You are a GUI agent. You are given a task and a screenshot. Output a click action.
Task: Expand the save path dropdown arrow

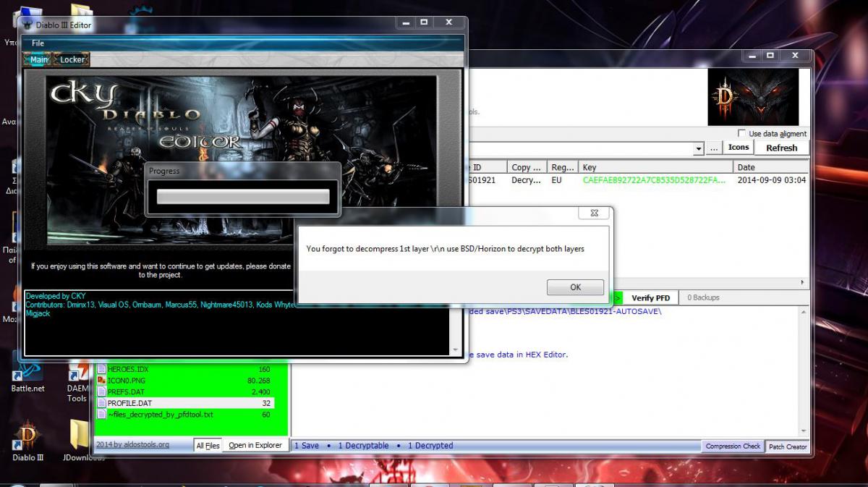click(x=698, y=148)
